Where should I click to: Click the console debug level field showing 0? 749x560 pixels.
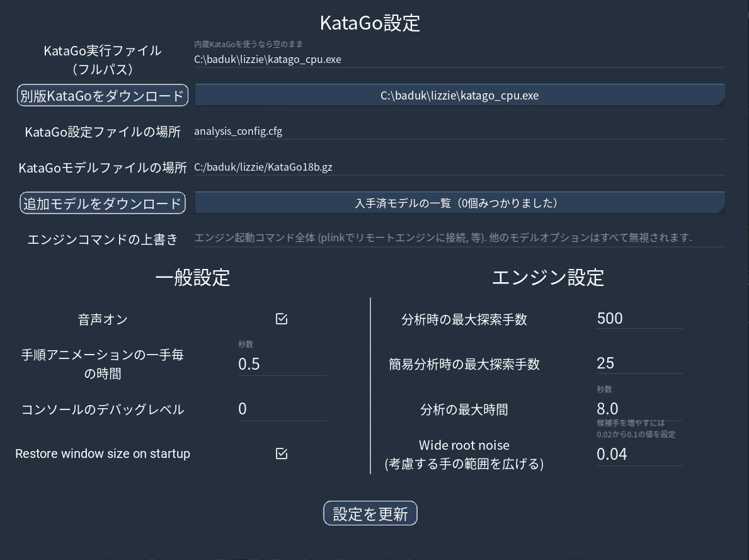282,409
